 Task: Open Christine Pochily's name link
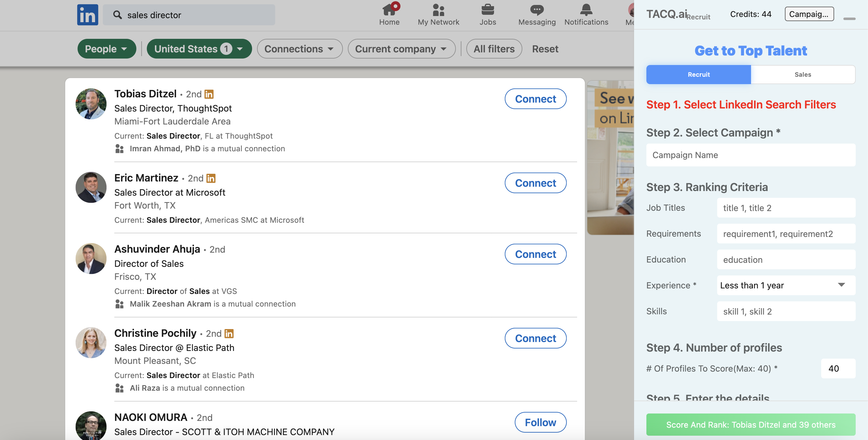[155, 333]
